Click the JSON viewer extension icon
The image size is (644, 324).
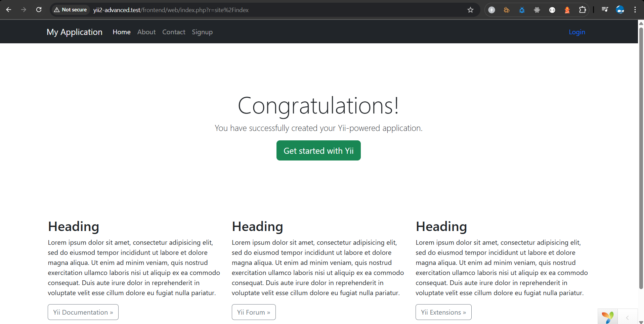coord(552,10)
